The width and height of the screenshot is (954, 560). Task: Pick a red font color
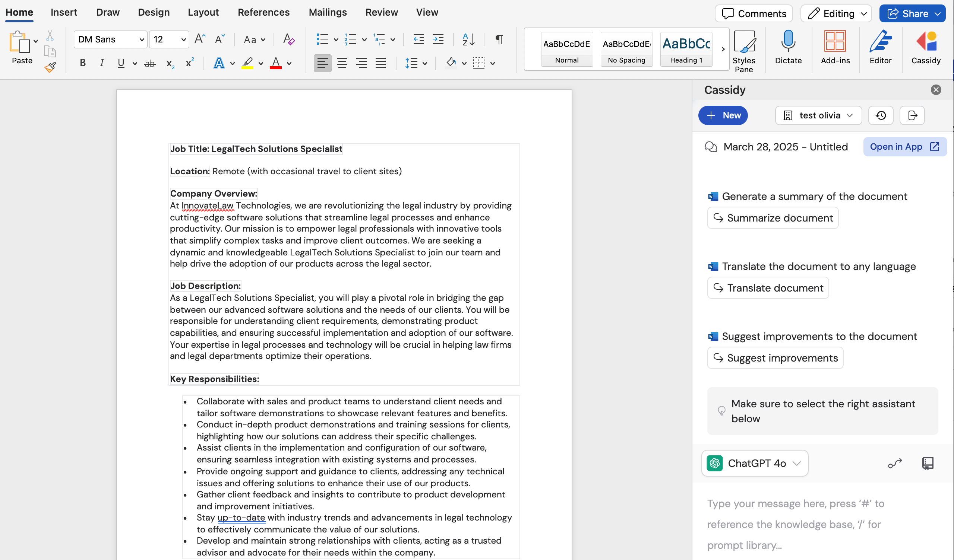pos(275,63)
